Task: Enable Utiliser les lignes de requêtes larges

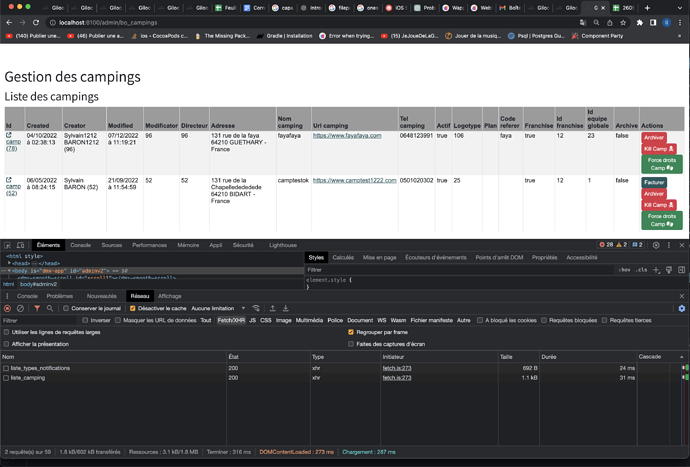Action: click(x=6, y=332)
